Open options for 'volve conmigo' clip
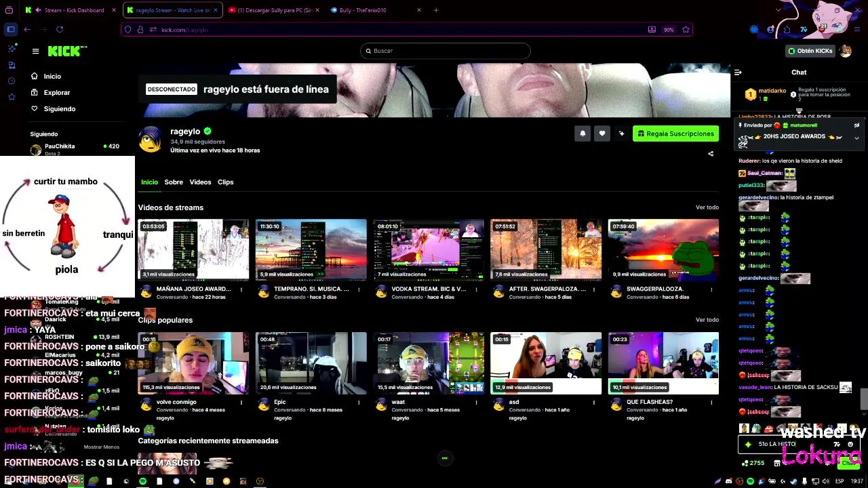 [x=241, y=403]
